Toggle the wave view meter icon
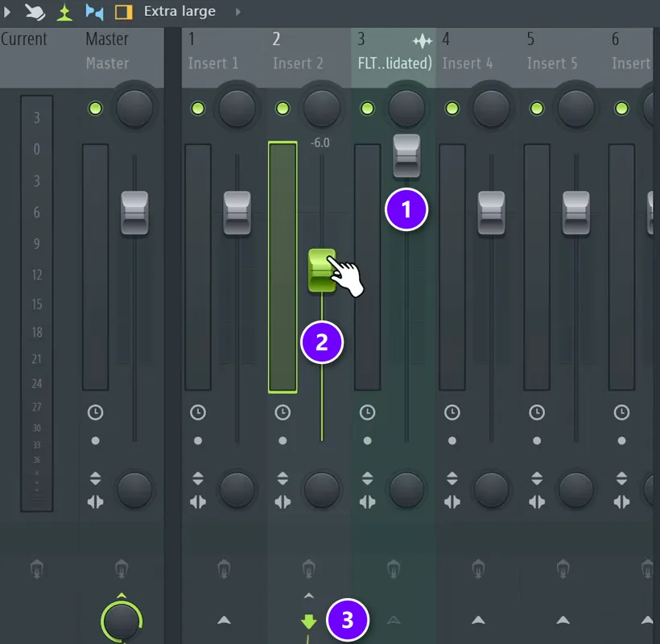The width and height of the screenshot is (660, 644). (64, 12)
